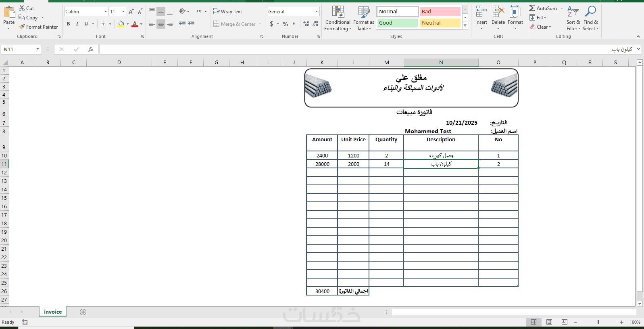
Task: Click inside the formula bar input
Action: (x=367, y=49)
